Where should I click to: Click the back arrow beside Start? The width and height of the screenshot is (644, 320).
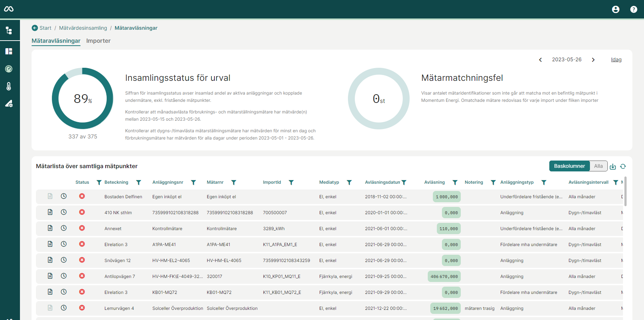point(35,28)
